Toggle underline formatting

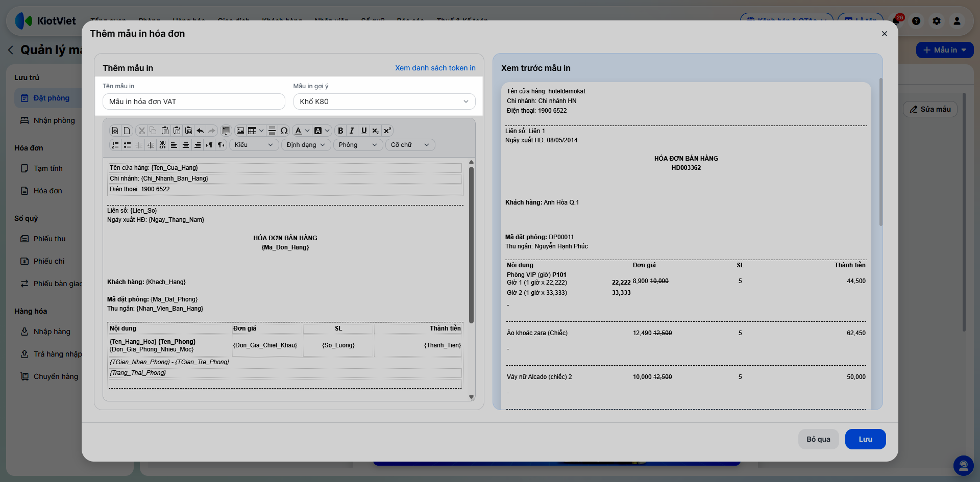coord(364,131)
